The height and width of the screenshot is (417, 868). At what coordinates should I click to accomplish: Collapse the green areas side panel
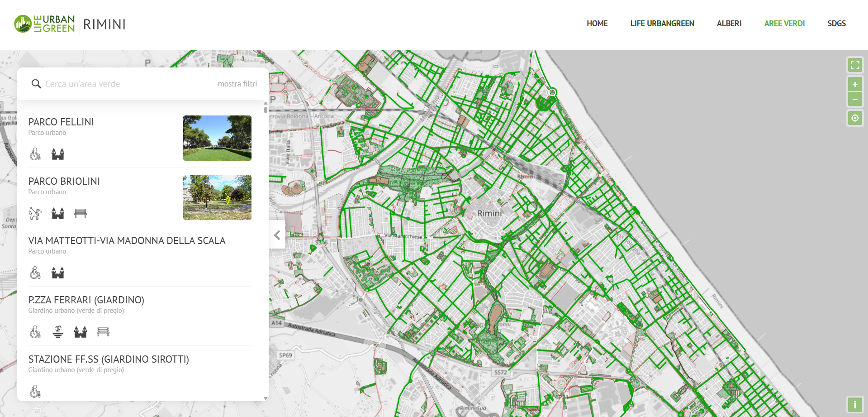click(277, 235)
